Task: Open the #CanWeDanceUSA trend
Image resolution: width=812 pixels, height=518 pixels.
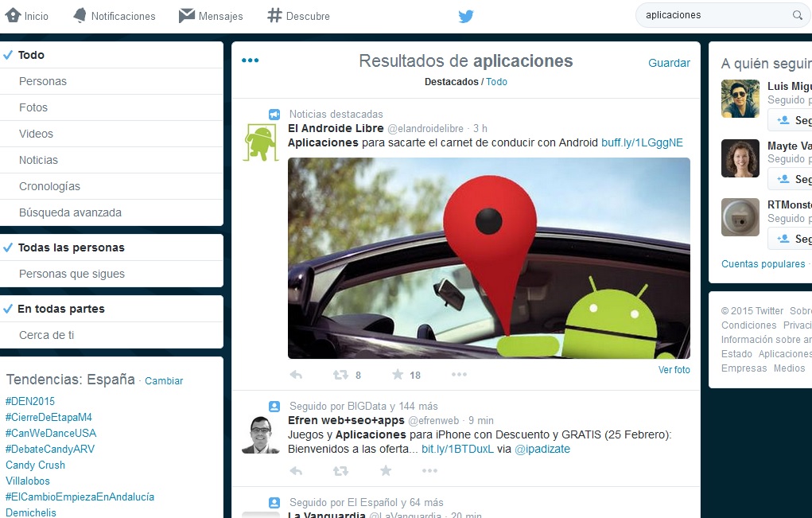Action: pyautogui.click(x=51, y=433)
